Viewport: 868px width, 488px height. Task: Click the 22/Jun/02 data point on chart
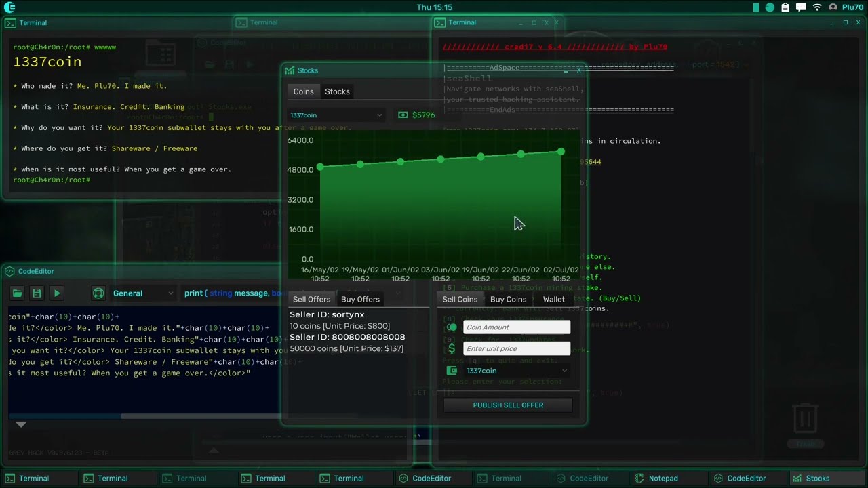(x=521, y=154)
